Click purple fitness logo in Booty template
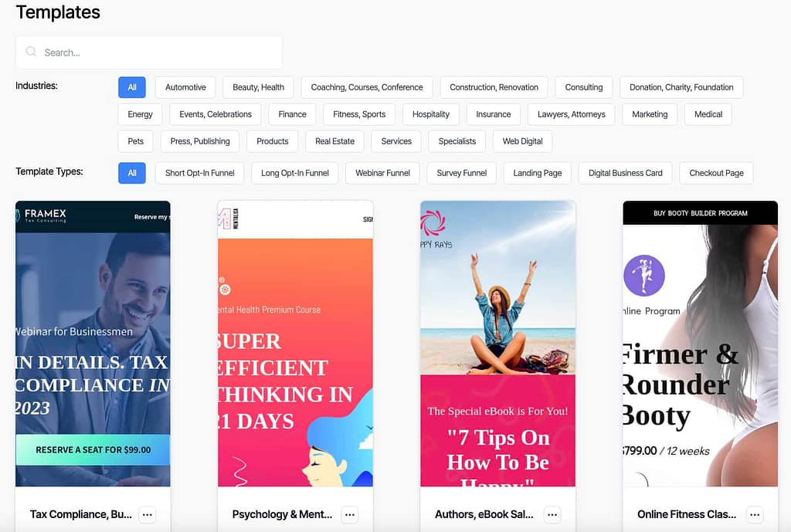Screen dimensions: 791x532 [x=643, y=276]
